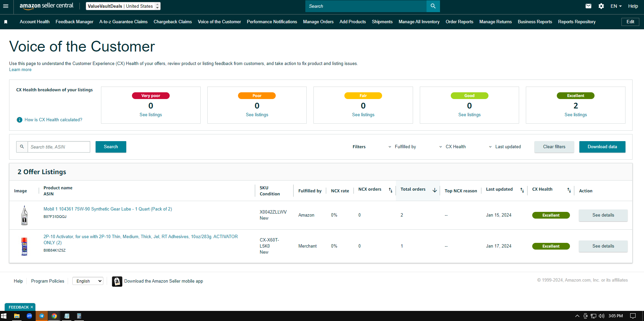Open the settings gear icon
Viewport: 644px width, 321px height.
click(601, 6)
